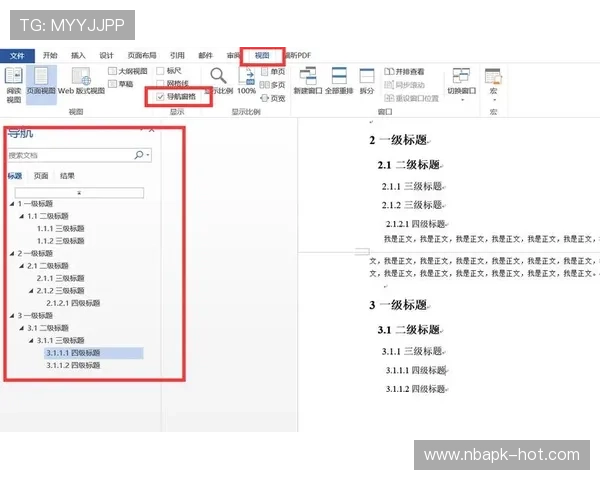Enable View Side by Side (并排查看)

404,72
